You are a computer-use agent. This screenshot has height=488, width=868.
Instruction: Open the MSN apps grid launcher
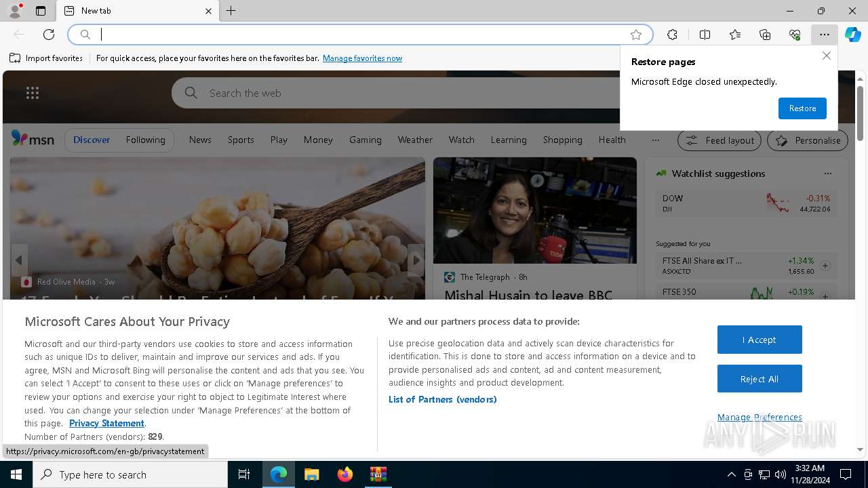tap(33, 93)
